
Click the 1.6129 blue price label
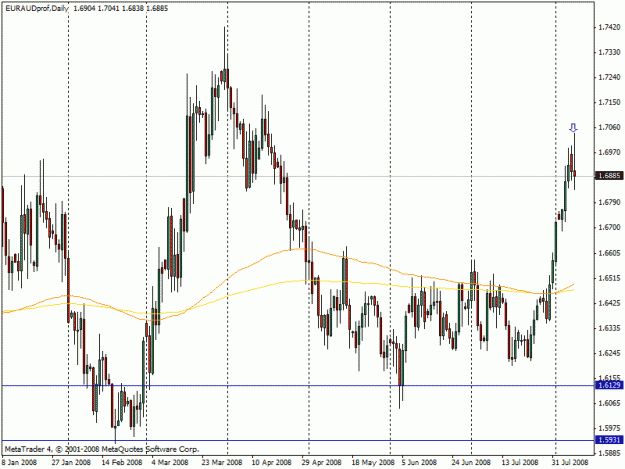[x=609, y=385]
